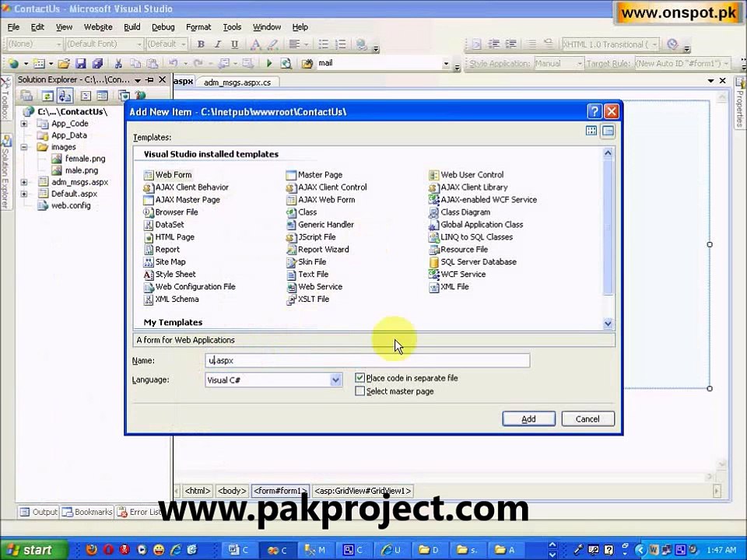The height and width of the screenshot is (560, 747).
Task: Open the Default Font dropdown
Action: tap(139, 44)
